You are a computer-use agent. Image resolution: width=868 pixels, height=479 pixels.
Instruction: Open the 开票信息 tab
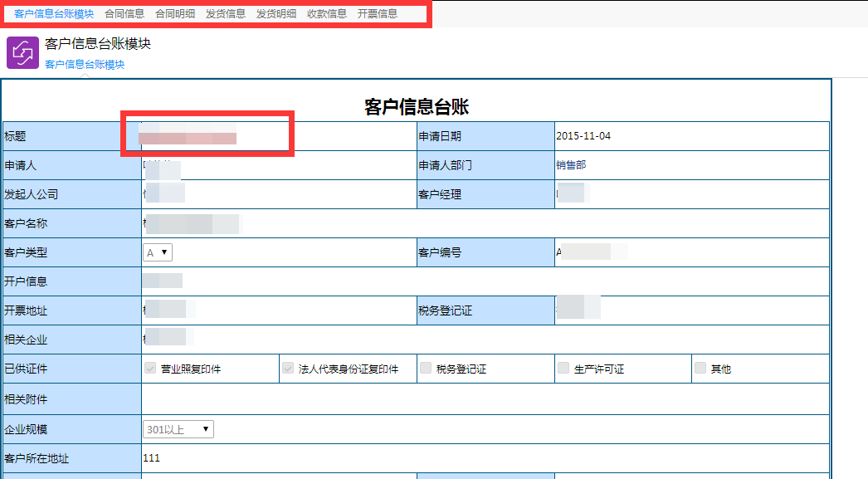pyautogui.click(x=377, y=14)
